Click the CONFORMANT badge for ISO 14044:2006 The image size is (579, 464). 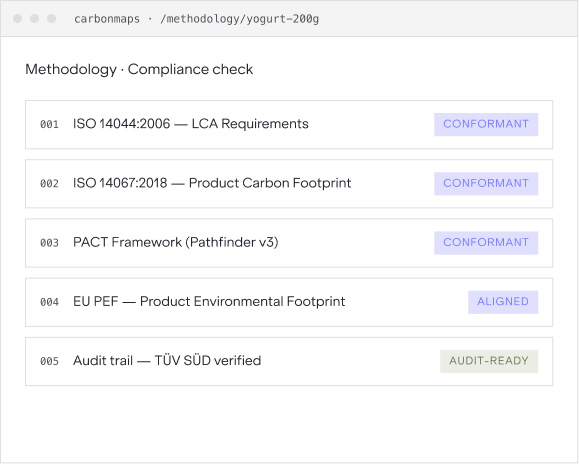point(486,124)
